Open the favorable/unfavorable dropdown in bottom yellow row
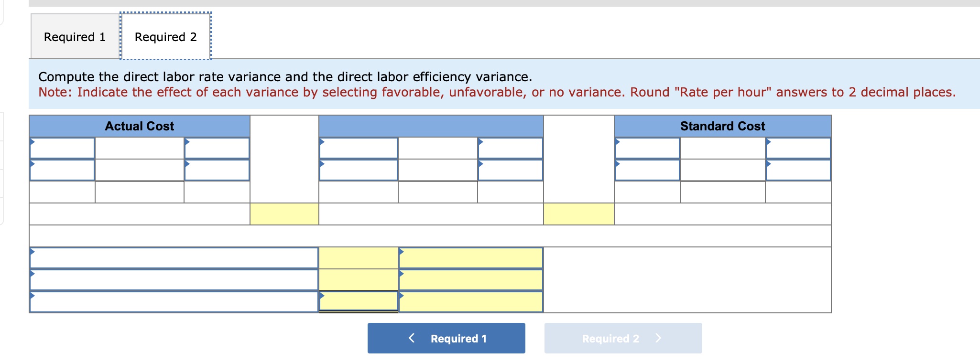 [471, 301]
